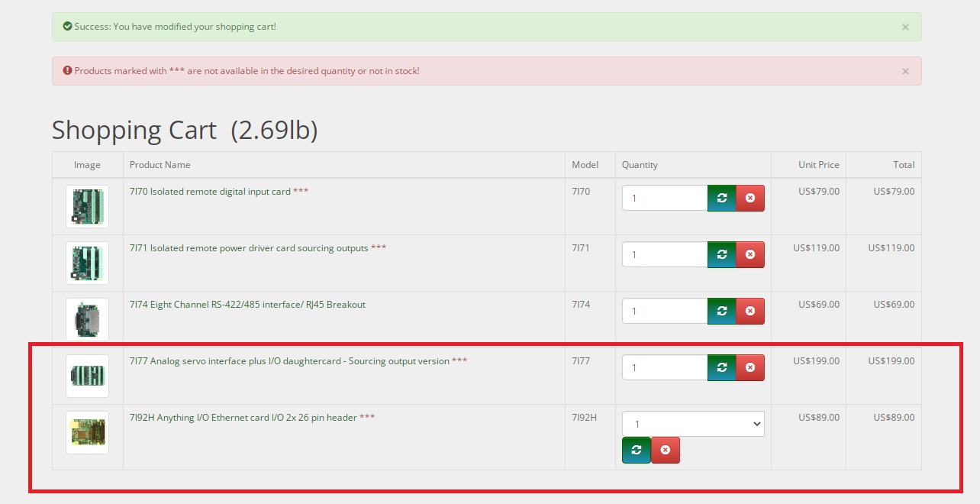
Task: Refresh quantity for 7I92H Ethernet card
Action: [x=637, y=451]
